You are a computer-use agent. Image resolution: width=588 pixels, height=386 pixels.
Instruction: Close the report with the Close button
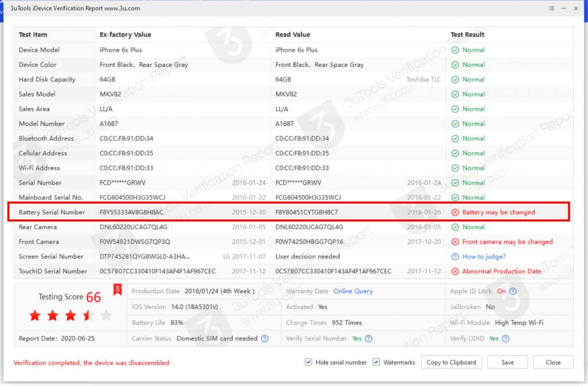(x=553, y=363)
